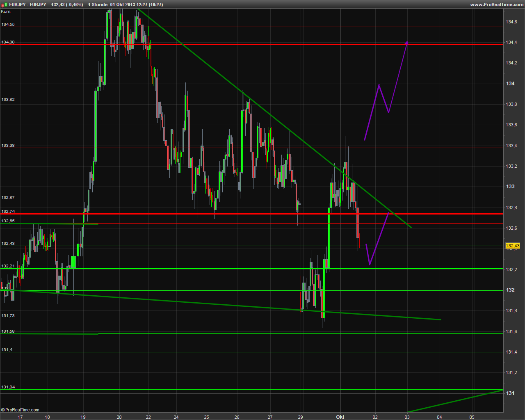This screenshot has width=525, height=420.
Task: Click the Okt month marker on time axis
Action: click(340, 417)
